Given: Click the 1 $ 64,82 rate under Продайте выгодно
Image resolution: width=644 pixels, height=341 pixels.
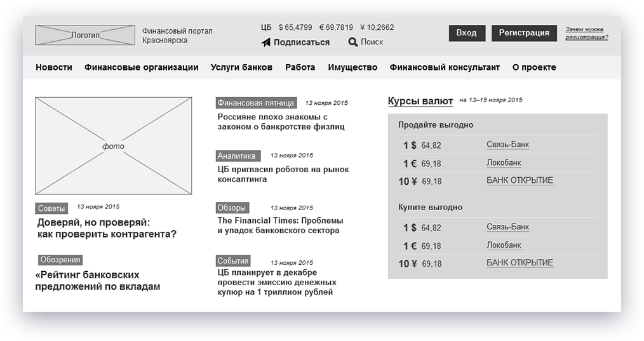Looking at the screenshot, I should (x=422, y=145).
